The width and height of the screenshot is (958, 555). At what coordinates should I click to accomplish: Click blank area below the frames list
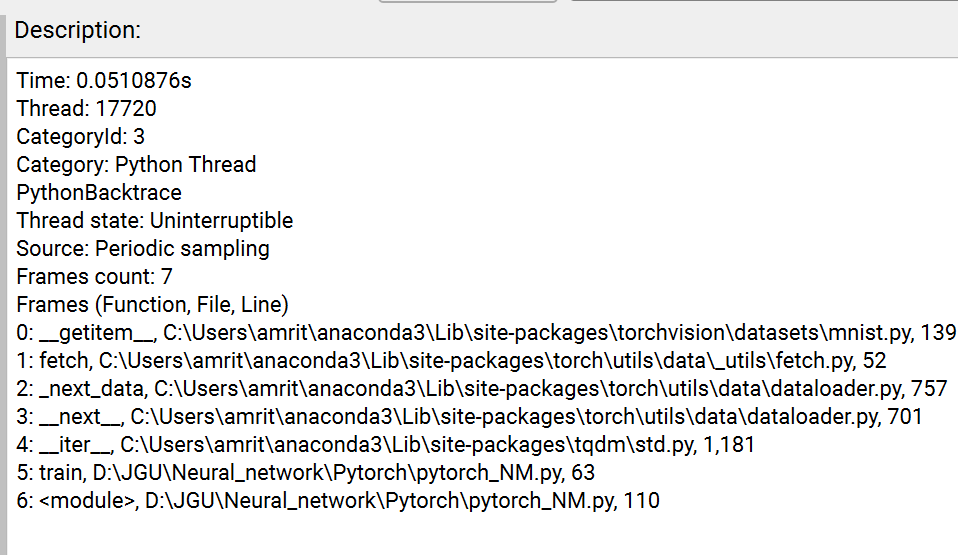pyautogui.click(x=480, y=535)
